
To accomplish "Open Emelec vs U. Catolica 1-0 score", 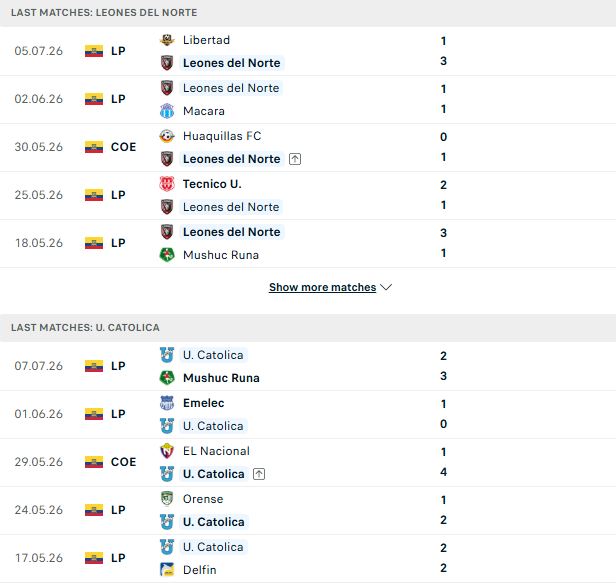I will (x=443, y=414).
